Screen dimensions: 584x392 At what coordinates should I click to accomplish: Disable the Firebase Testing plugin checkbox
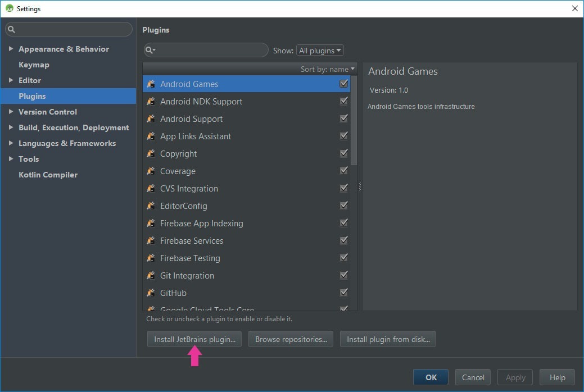(x=344, y=258)
